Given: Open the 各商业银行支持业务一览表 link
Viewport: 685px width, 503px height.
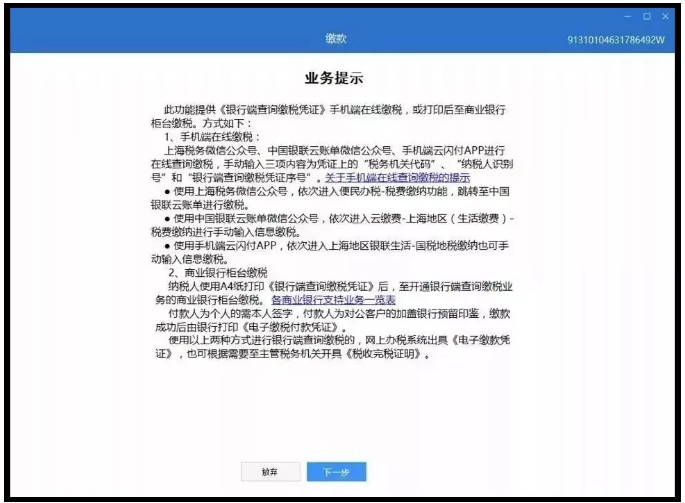Looking at the screenshot, I should pos(333,299).
